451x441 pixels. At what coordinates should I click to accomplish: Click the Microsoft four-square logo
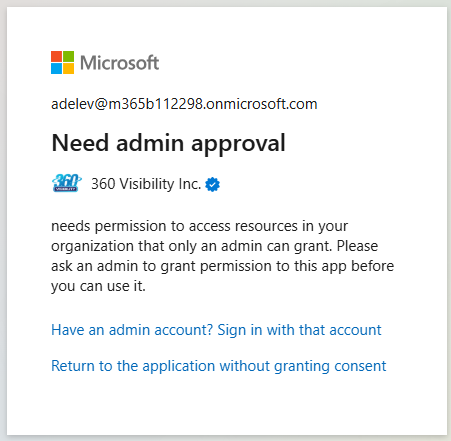pyautogui.click(x=62, y=62)
